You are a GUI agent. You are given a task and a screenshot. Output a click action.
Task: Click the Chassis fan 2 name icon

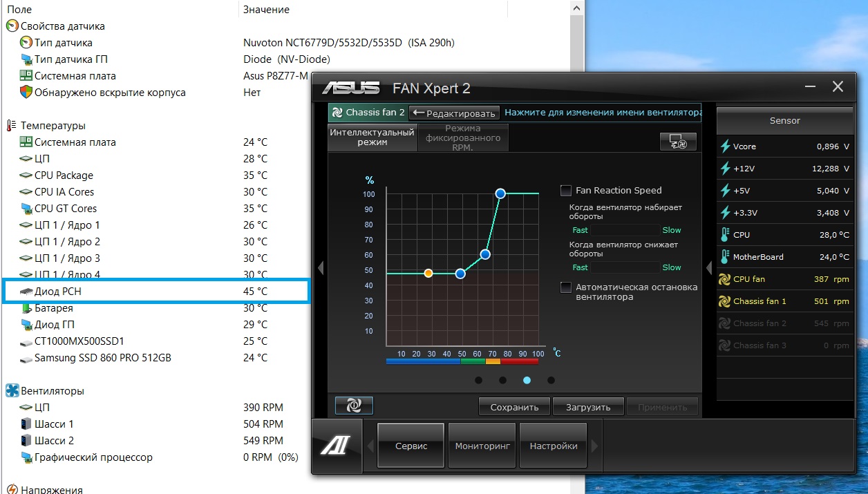pyautogui.click(x=337, y=112)
